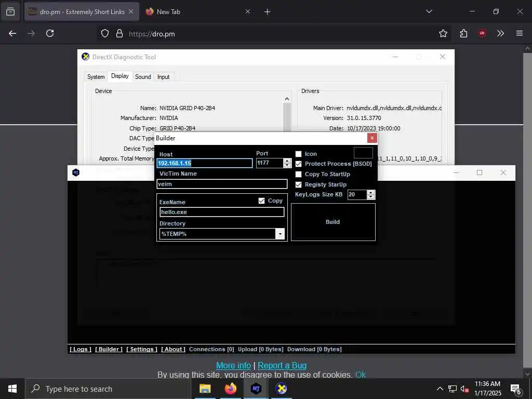
Task: Go back using the browser back arrow
Action: pyautogui.click(x=12, y=33)
